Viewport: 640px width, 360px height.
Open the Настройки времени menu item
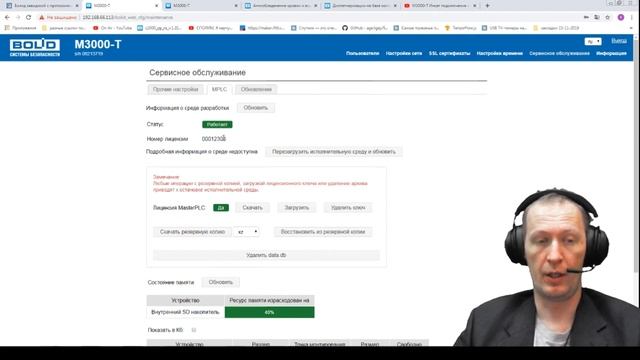(x=500, y=53)
